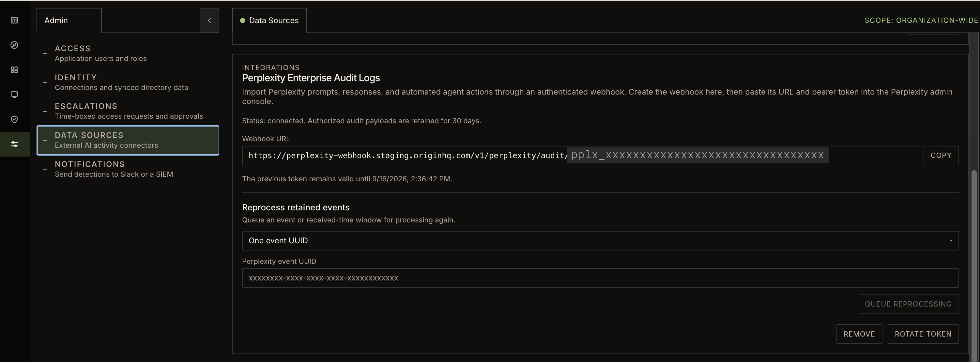Open the shield check icon
This screenshot has height=362, width=980.
tap(14, 119)
